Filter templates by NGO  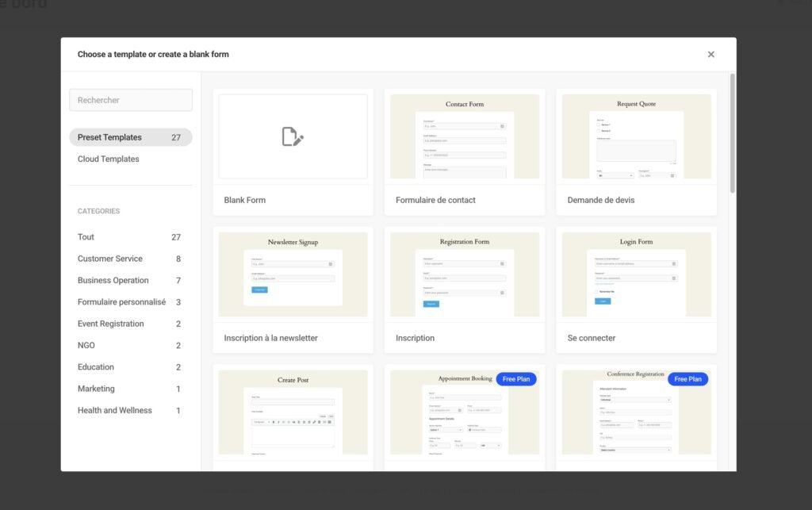(86, 346)
